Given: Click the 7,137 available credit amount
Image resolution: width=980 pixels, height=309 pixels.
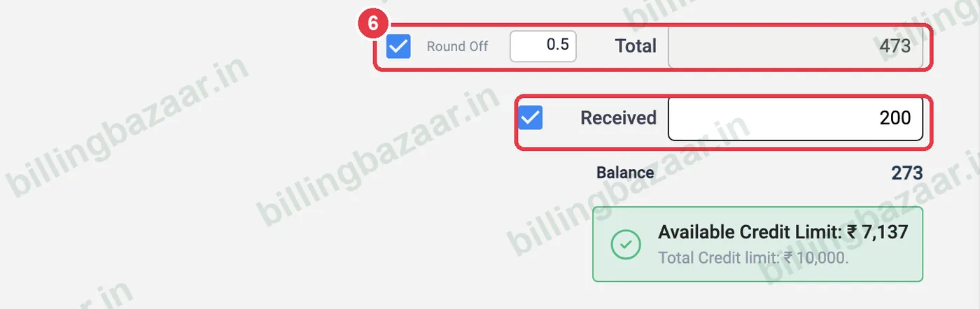Looking at the screenshot, I should pos(885,233).
